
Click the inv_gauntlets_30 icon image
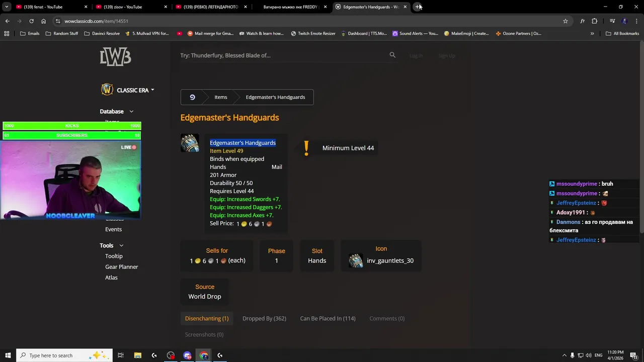[x=356, y=260]
